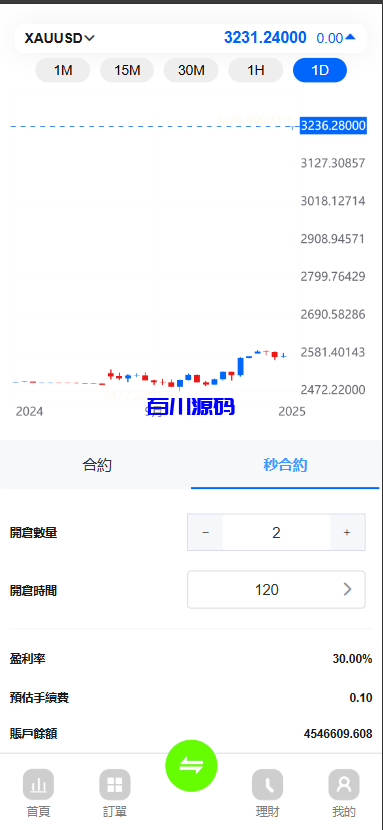The image size is (383, 830).
Task: Open the XAUUSD symbol dropdown
Action: [59, 38]
